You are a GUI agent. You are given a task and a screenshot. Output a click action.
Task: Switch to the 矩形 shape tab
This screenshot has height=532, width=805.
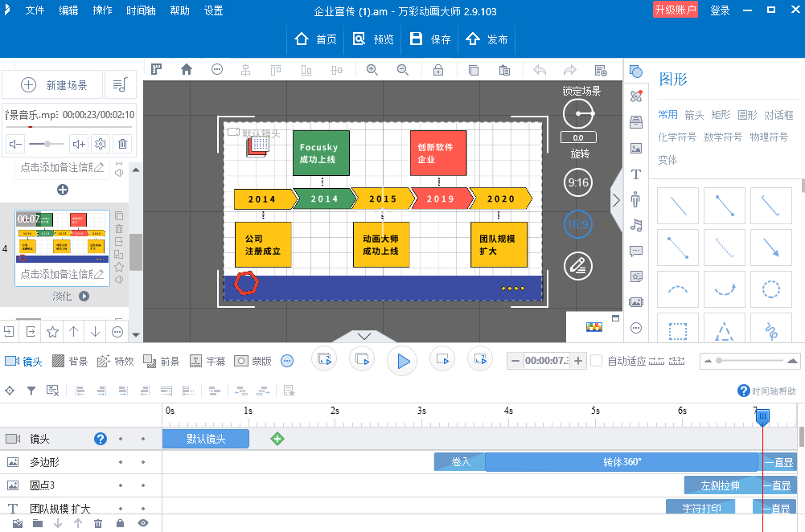tap(721, 115)
